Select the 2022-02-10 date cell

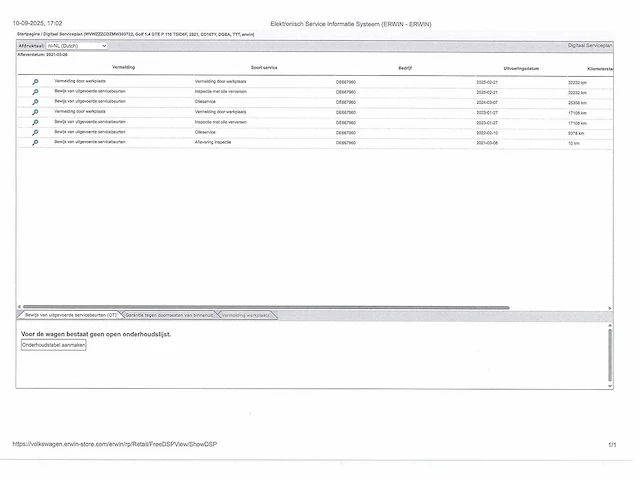pyautogui.click(x=487, y=133)
